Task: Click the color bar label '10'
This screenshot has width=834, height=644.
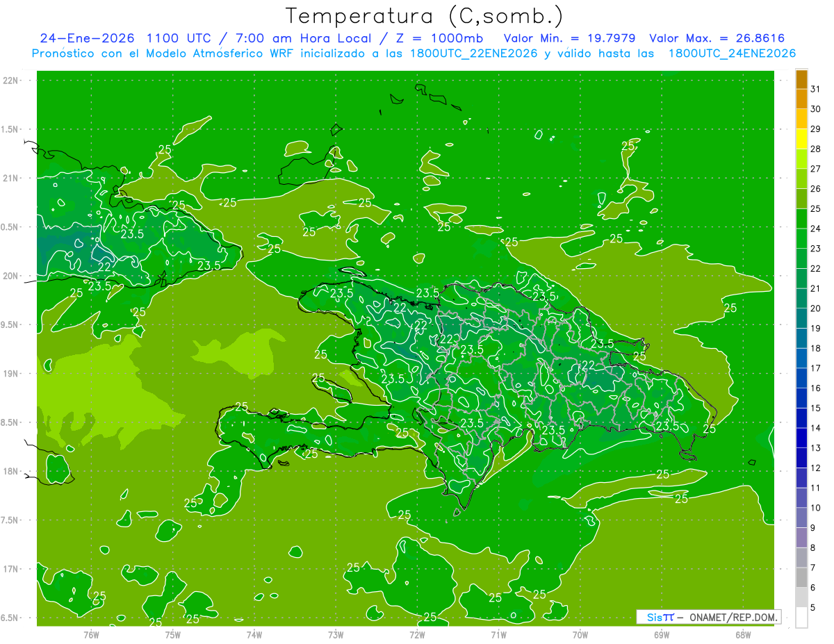Action: point(816,508)
